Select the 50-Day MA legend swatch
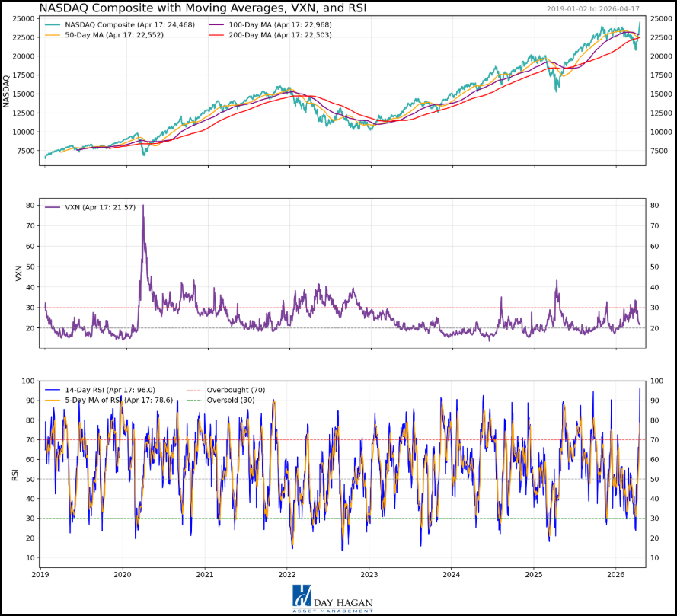 (x=53, y=36)
